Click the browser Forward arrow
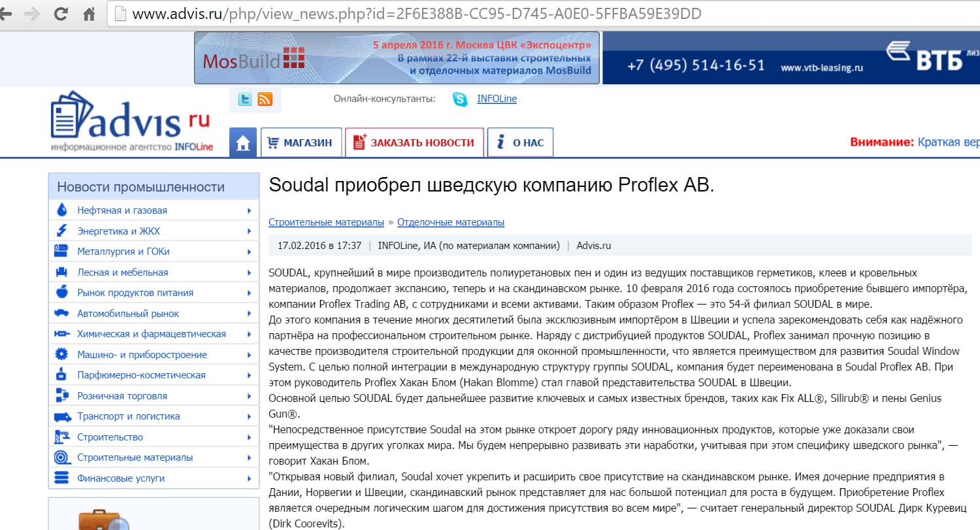Image resolution: width=980 pixels, height=530 pixels. 31,14
